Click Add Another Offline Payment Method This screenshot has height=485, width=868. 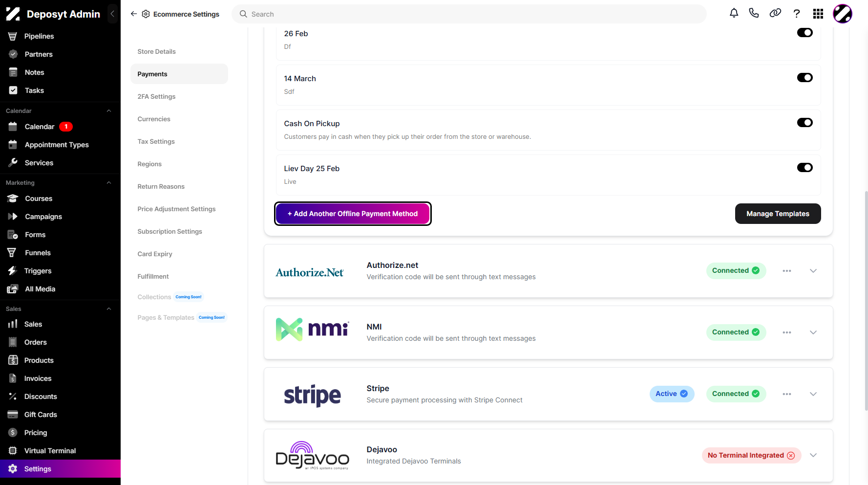(353, 214)
